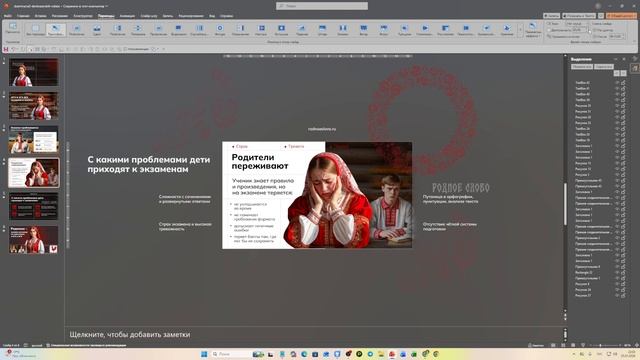The width and height of the screenshot is (640, 360).
Task: Select the Вспышка (Flash) transition
Action: point(281,29)
